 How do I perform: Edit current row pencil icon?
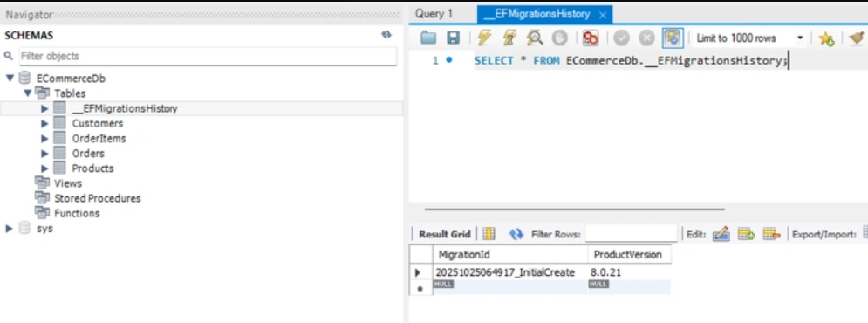click(x=721, y=234)
